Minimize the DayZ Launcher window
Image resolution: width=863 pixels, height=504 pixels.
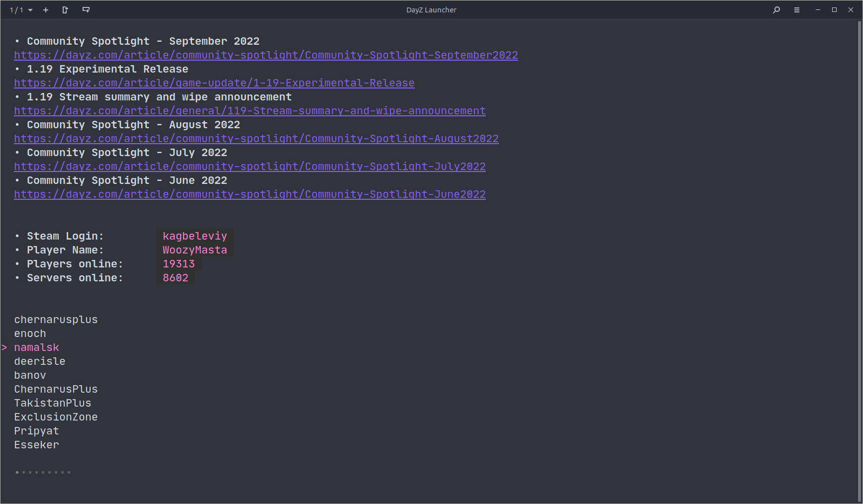click(818, 10)
